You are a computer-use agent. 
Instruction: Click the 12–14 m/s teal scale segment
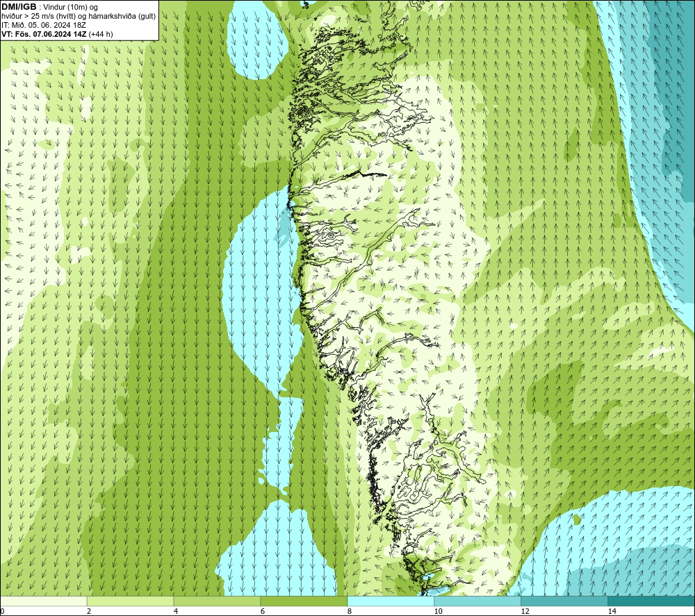(564, 601)
